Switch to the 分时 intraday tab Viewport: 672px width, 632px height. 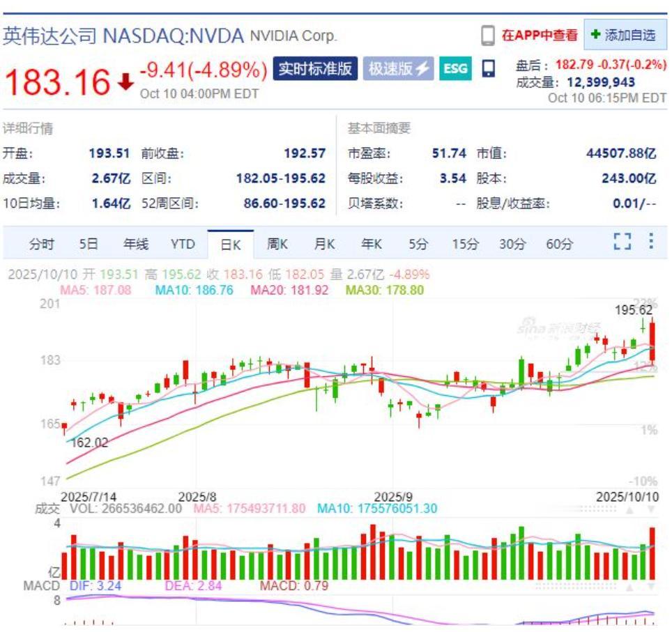click(42, 245)
